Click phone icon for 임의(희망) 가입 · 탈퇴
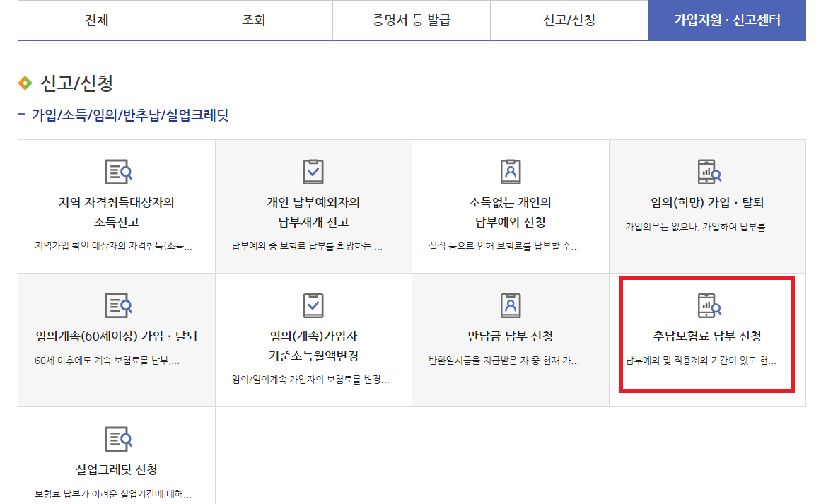 coord(709,172)
